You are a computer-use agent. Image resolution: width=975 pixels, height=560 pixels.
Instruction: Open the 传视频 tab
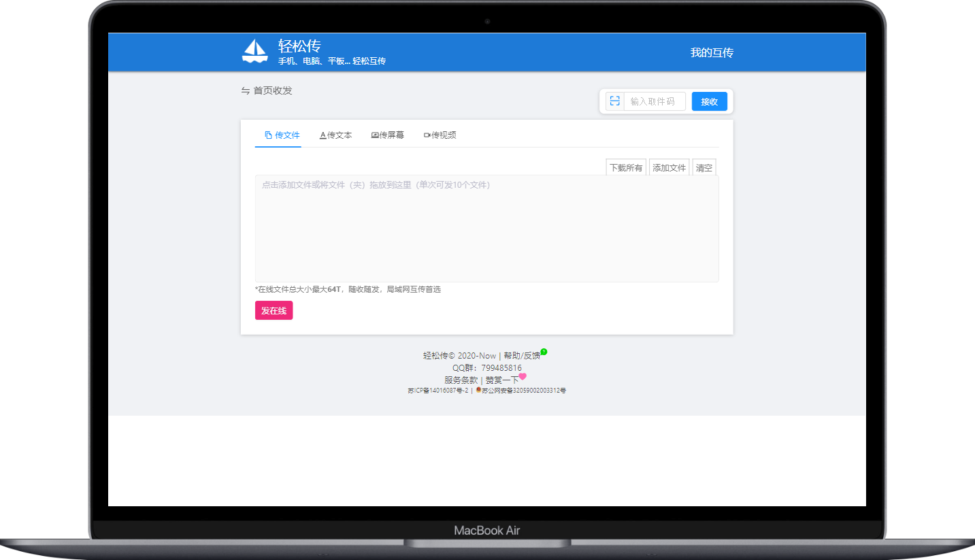coord(440,135)
